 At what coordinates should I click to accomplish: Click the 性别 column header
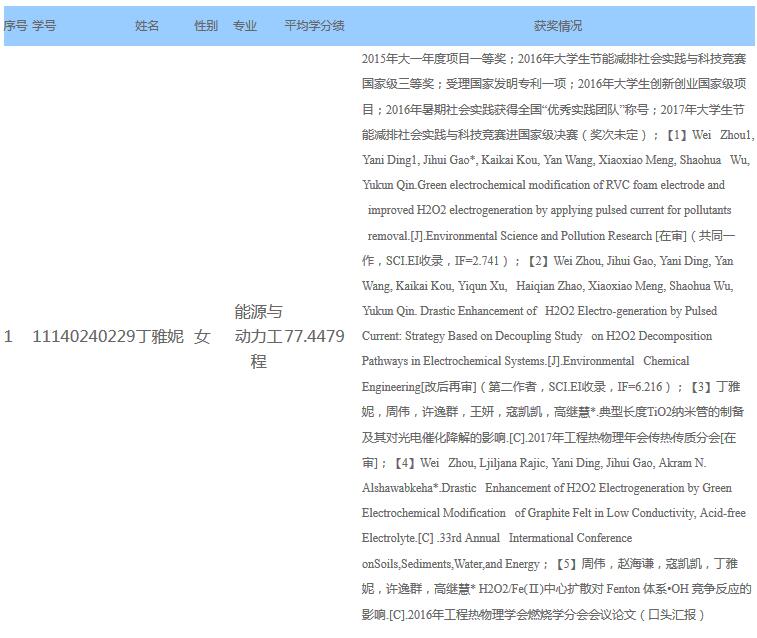click(x=205, y=26)
